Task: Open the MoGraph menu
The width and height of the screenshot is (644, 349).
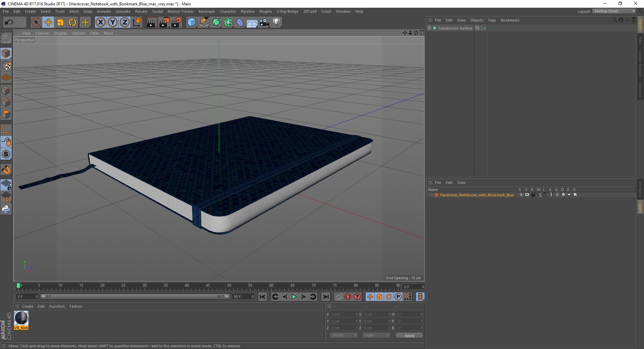Action: click(207, 11)
